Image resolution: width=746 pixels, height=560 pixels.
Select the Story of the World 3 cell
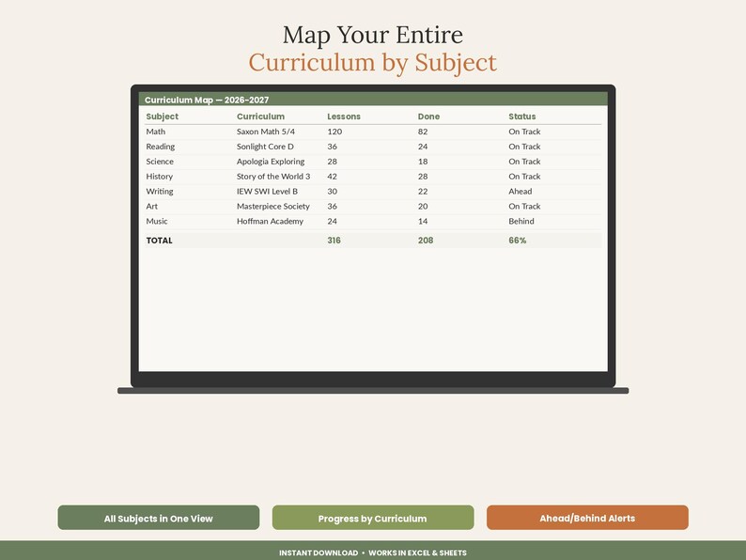point(273,177)
